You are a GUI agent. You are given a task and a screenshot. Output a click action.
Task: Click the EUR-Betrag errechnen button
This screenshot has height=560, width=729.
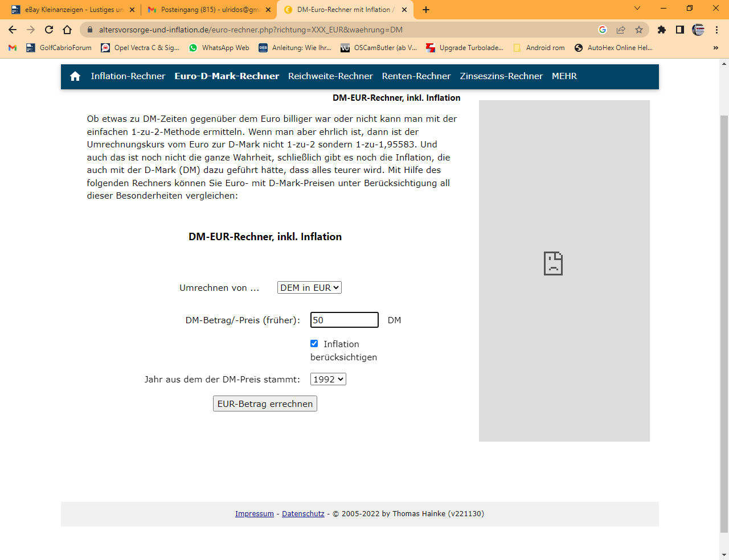coord(265,404)
